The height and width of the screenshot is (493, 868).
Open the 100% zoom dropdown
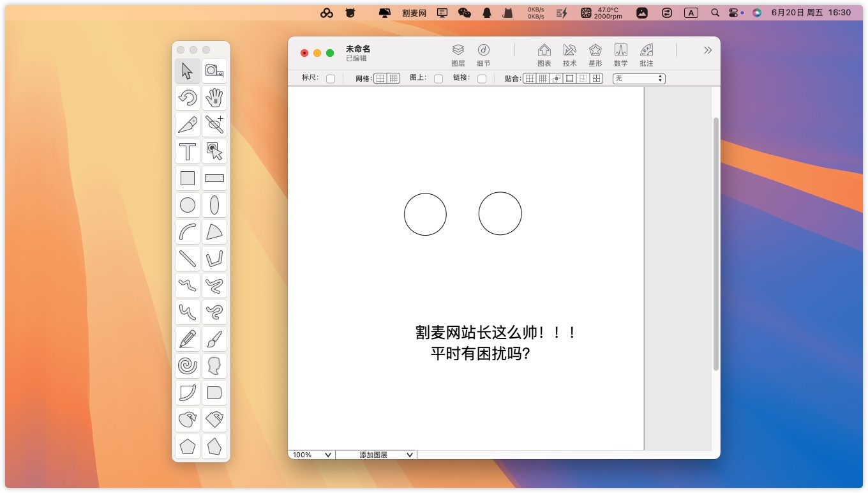(312, 455)
